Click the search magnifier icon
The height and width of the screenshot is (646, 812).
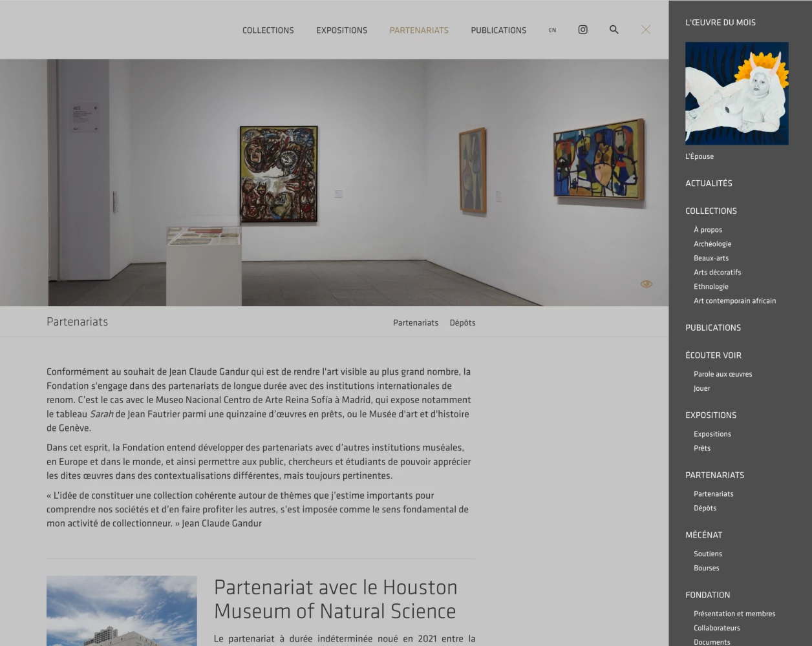(x=614, y=30)
